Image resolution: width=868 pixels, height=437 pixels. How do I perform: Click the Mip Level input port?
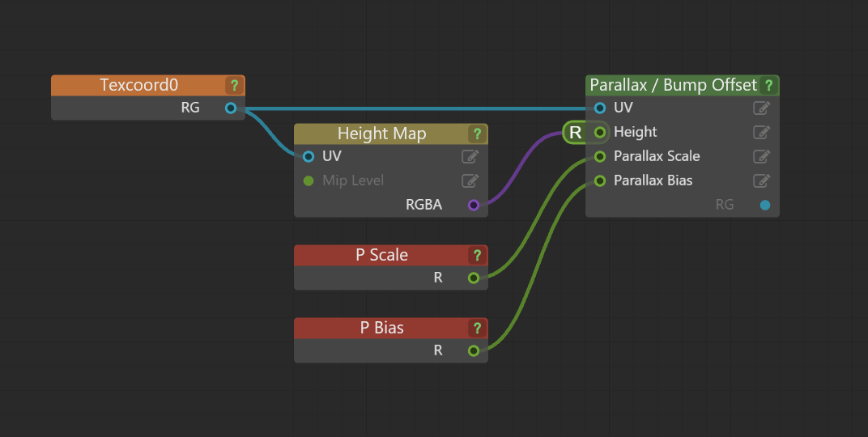click(308, 181)
